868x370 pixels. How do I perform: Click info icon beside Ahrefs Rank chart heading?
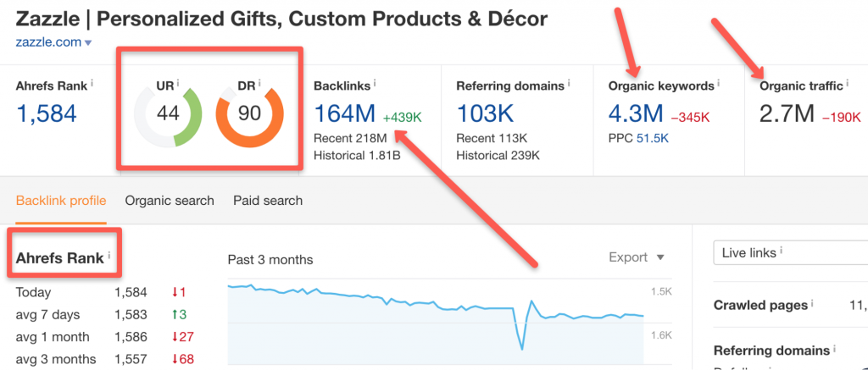109,256
